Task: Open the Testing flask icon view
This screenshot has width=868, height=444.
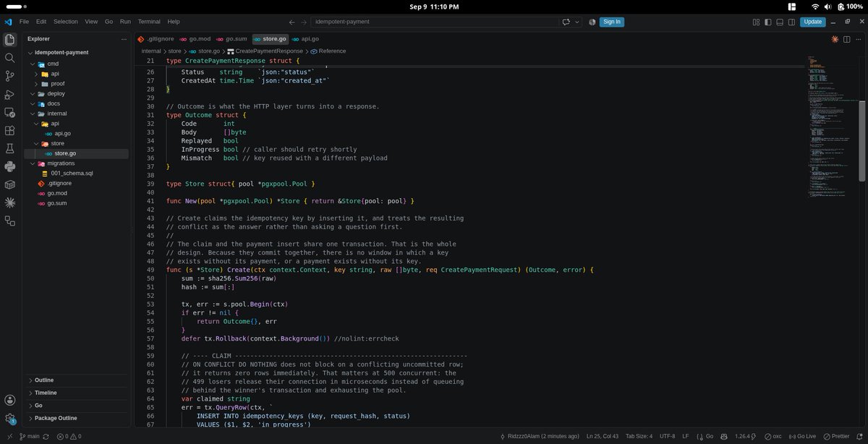Action: point(9,148)
